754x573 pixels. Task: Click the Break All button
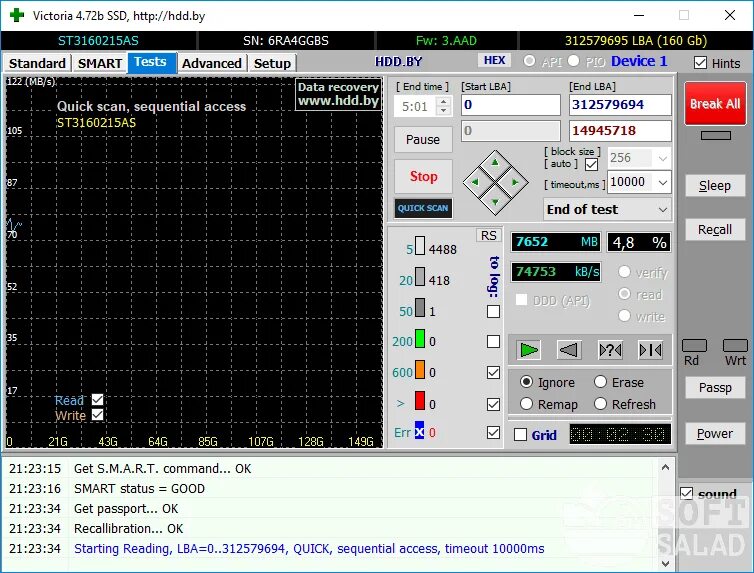[x=715, y=103]
